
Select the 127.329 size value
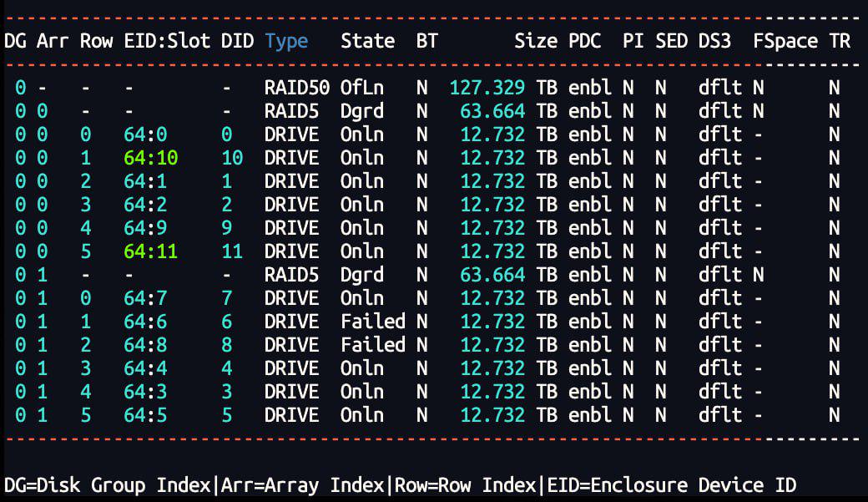(487, 87)
